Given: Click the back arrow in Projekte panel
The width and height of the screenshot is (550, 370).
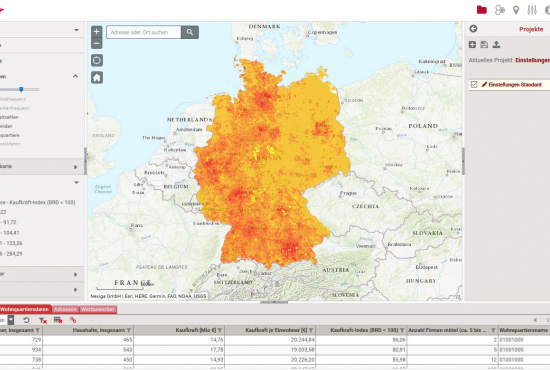Looking at the screenshot, I should pyautogui.click(x=473, y=29).
